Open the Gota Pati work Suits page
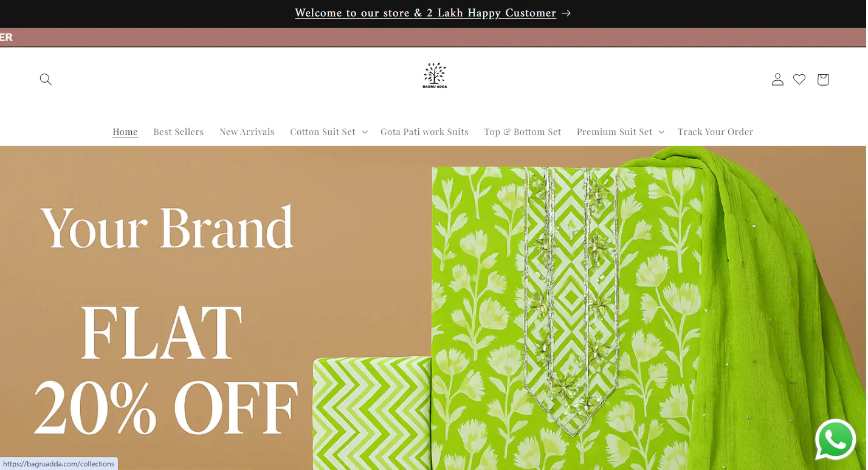The width and height of the screenshot is (868, 470). (x=424, y=132)
